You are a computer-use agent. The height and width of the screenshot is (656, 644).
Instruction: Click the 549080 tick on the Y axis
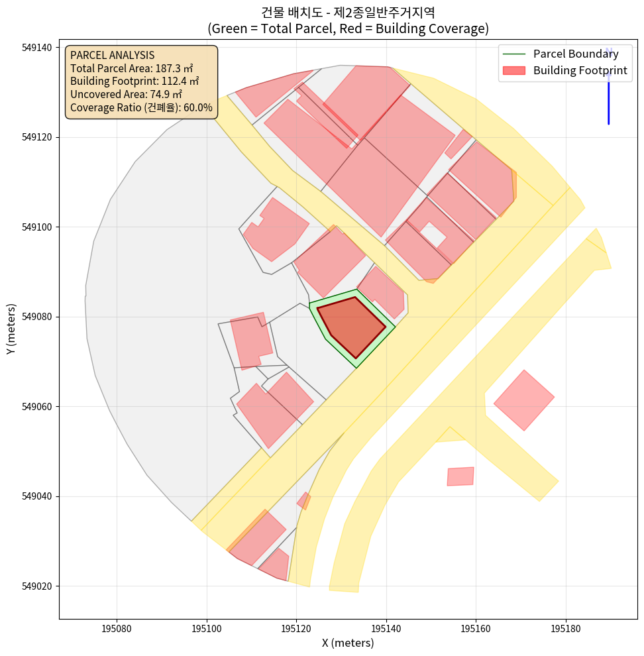click(x=37, y=317)
